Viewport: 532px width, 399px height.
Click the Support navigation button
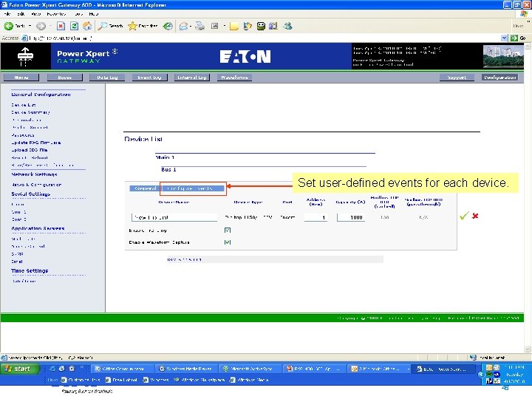point(457,78)
